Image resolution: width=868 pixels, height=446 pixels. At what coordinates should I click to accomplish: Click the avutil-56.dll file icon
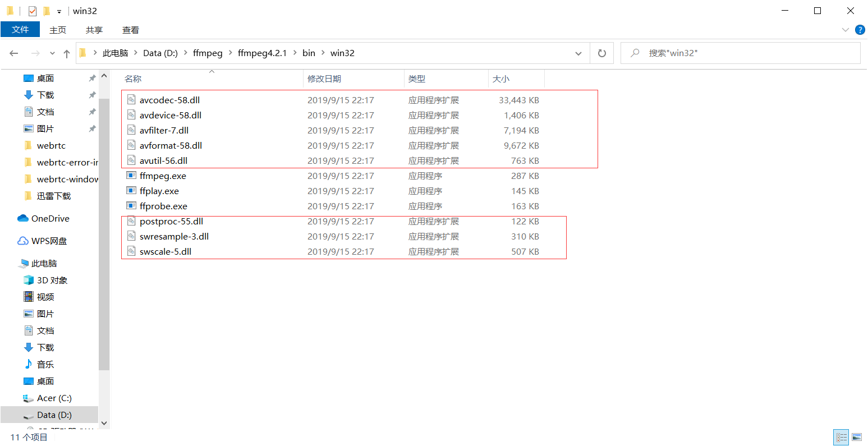131,160
